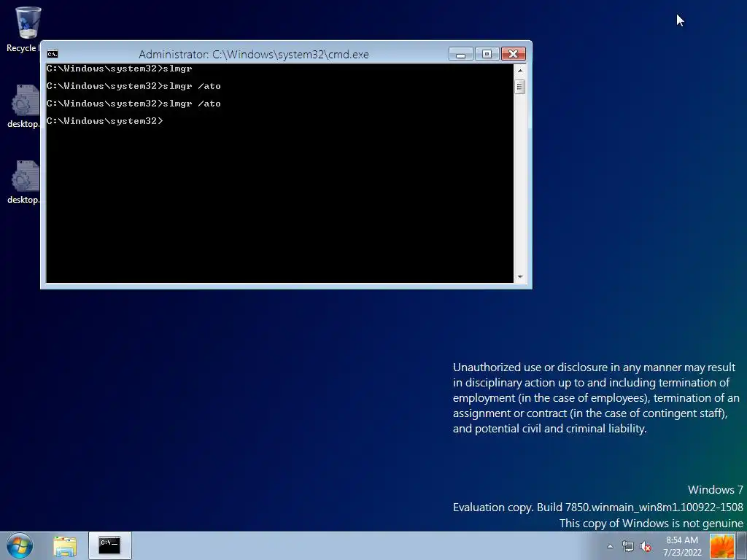Click the cmd title bar text
Image resolution: width=747 pixels, height=560 pixels.
click(253, 54)
